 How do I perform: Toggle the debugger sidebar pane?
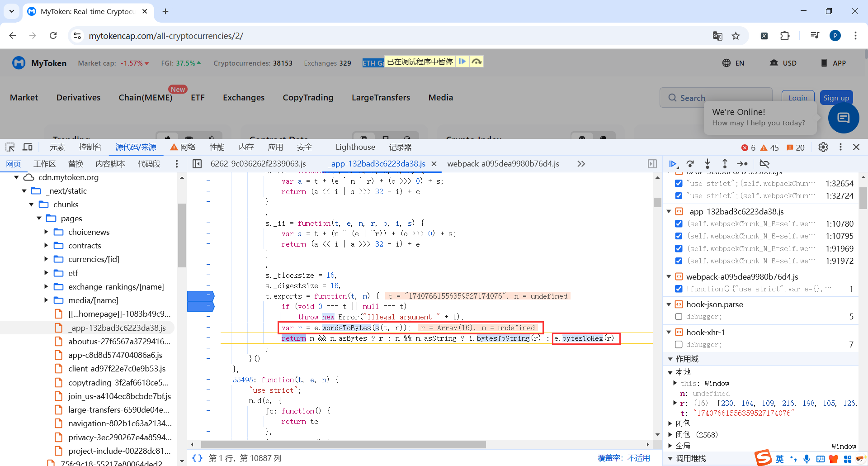[x=652, y=164]
